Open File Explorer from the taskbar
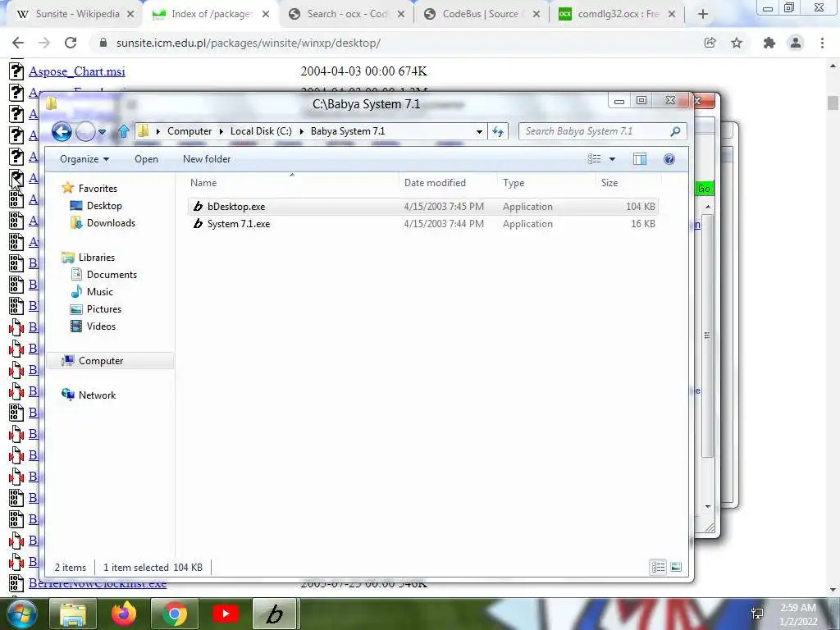Viewport: 840px width, 630px height. click(73, 614)
